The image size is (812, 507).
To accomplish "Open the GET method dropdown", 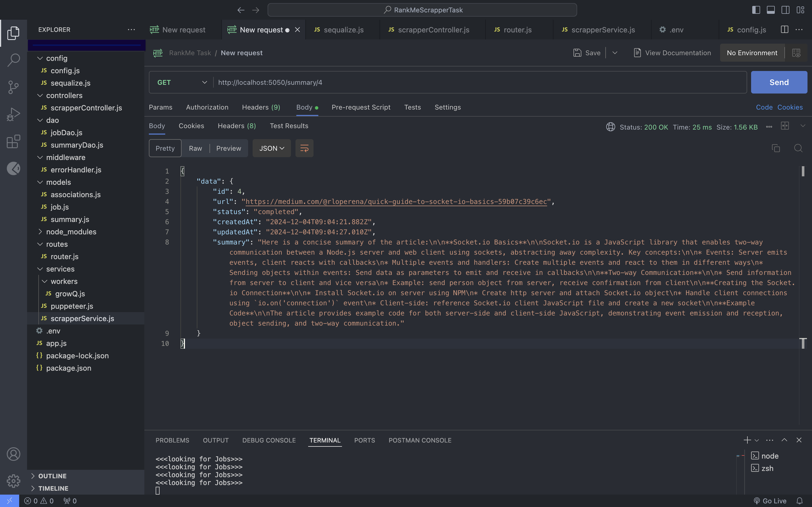I will [182, 83].
